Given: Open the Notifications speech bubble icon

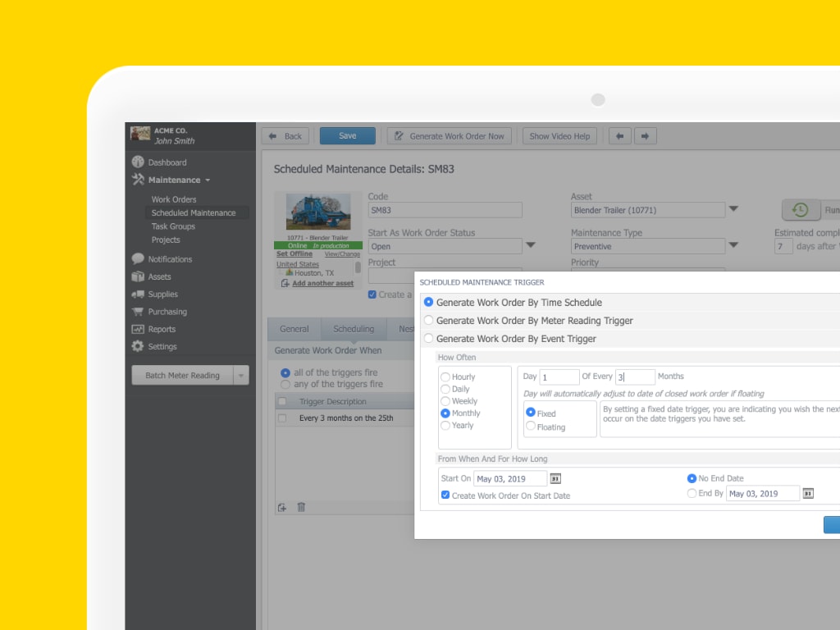Looking at the screenshot, I should (138, 258).
